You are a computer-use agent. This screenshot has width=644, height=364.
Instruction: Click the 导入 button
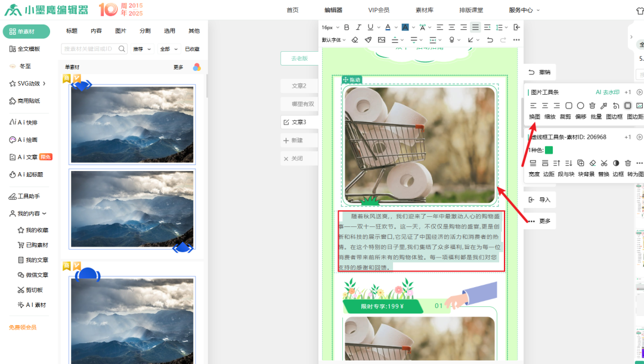(x=540, y=200)
